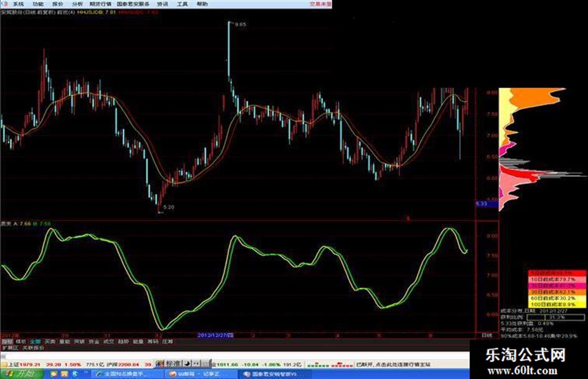Click the HHJSJDB 7.81 indicator value

pyautogui.click(x=96, y=12)
